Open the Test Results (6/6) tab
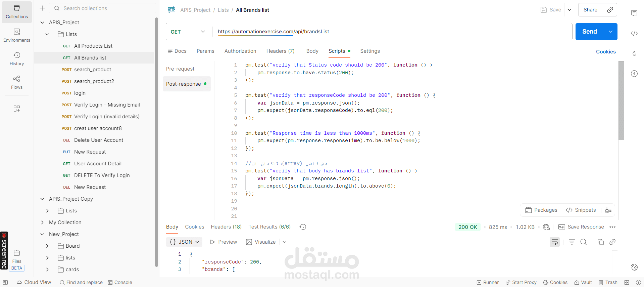Screen dimensions: 644x287 pos(269,227)
